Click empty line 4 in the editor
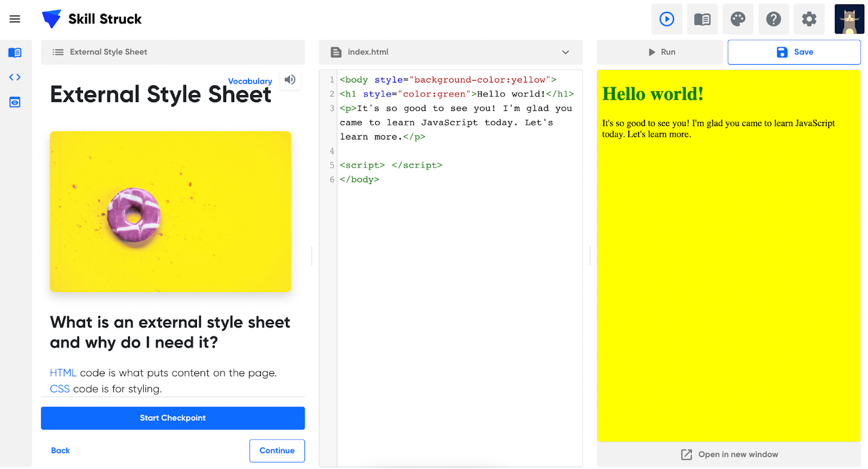 point(458,151)
